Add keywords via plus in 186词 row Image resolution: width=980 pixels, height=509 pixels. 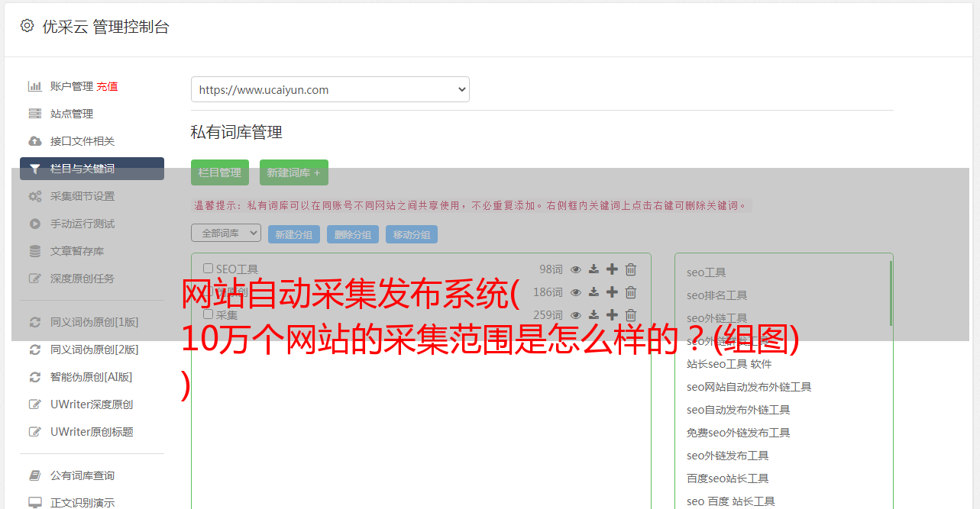[x=612, y=292]
